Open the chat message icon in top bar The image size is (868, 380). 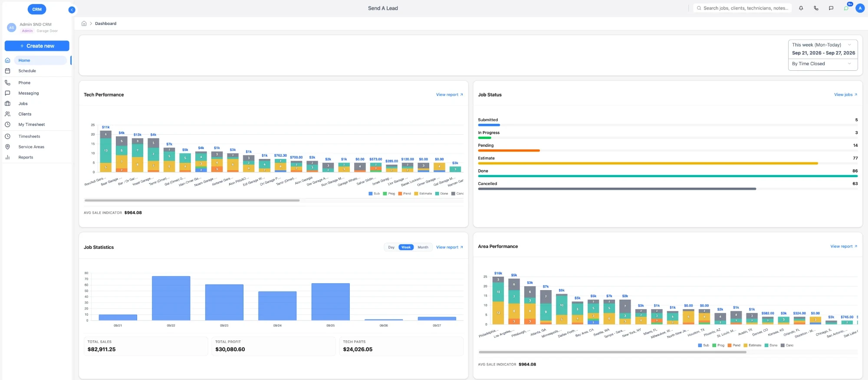tap(831, 8)
